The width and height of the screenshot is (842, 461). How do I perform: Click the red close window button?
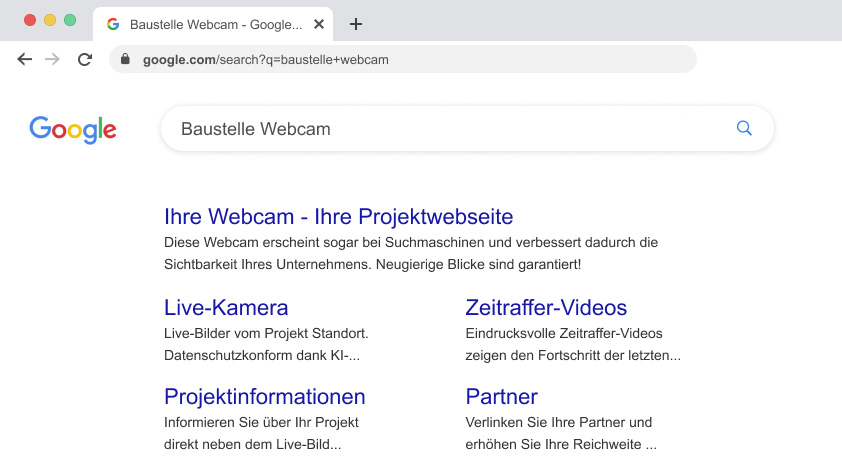(x=30, y=20)
